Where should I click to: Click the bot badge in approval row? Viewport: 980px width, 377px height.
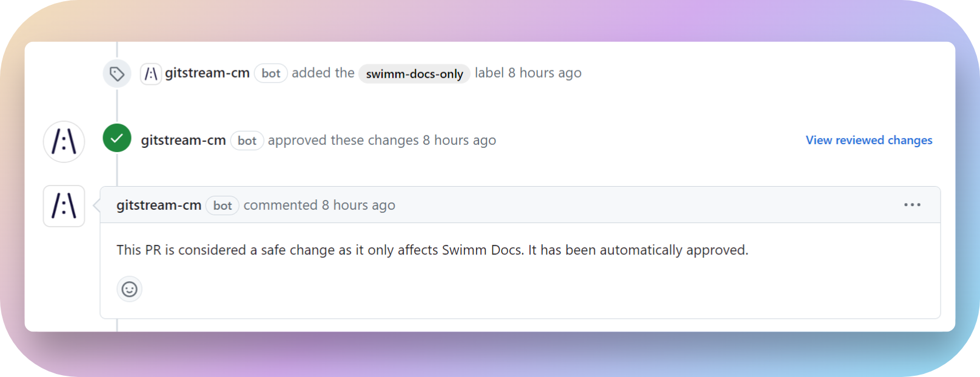pyautogui.click(x=247, y=141)
